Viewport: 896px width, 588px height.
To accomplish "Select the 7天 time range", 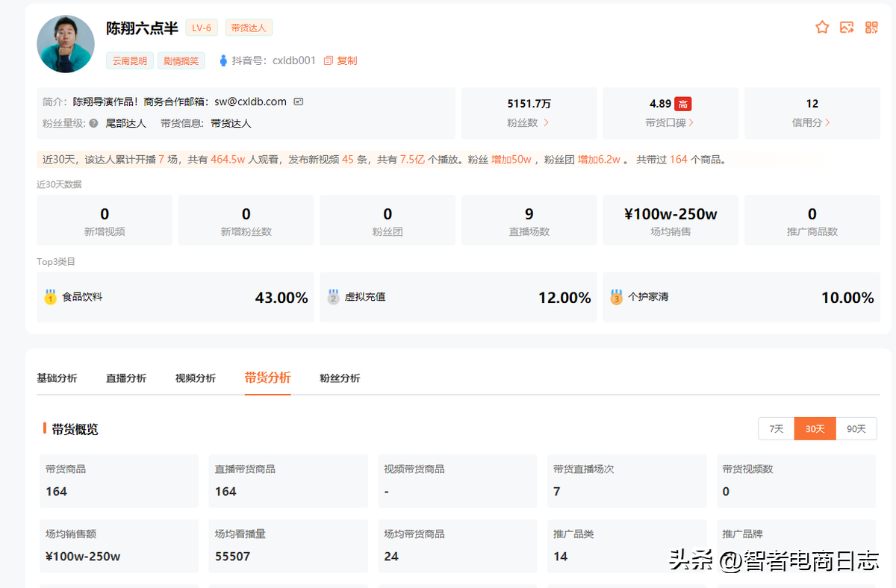I will coord(777,429).
